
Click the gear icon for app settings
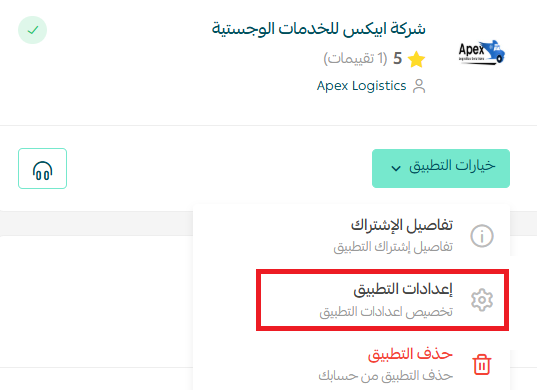pos(482,300)
